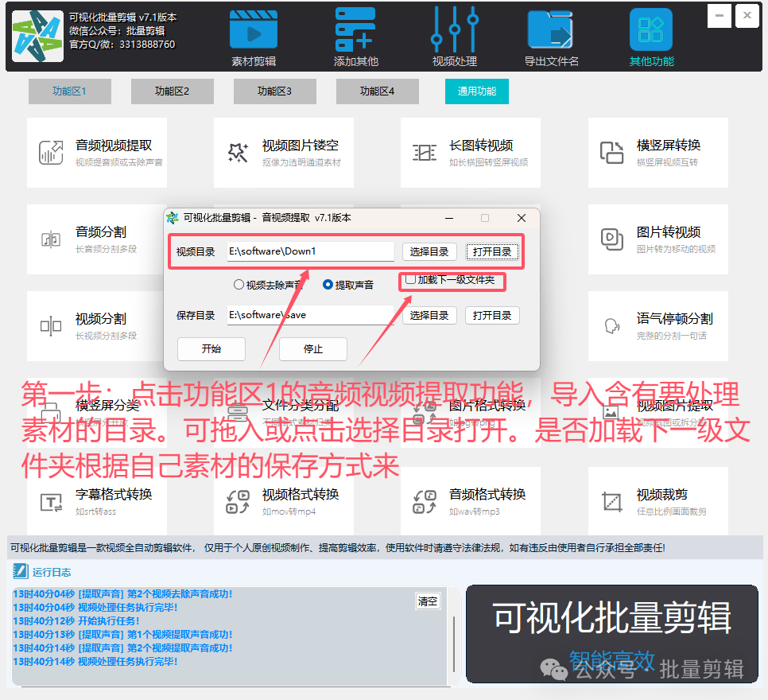Screen dimensions: 768x700
Task: Open the 视频处理 sliders icon
Action: click(x=455, y=29)
